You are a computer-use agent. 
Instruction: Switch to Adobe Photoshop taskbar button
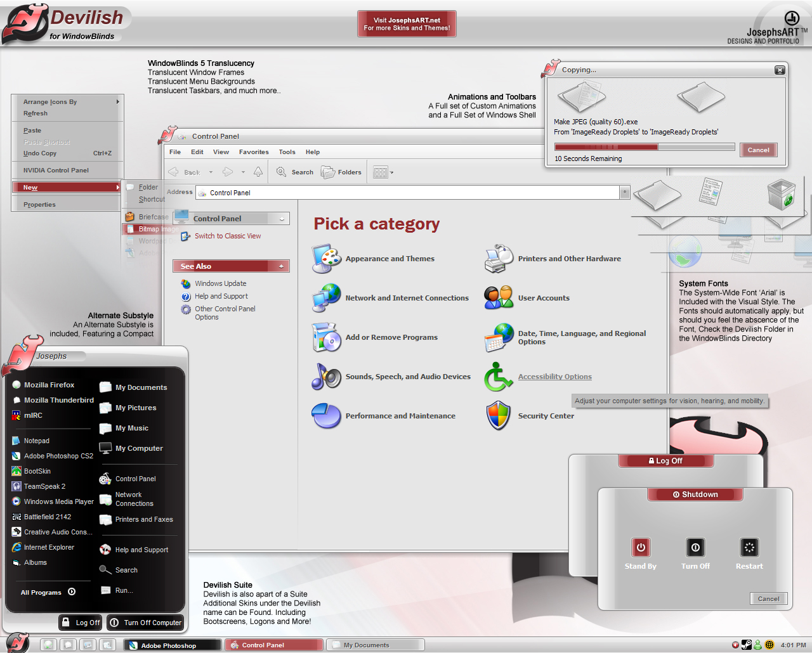coord(173,645)
